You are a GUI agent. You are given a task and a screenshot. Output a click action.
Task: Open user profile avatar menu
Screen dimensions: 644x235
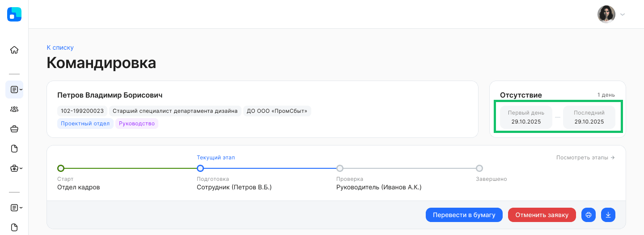(611, 14)
